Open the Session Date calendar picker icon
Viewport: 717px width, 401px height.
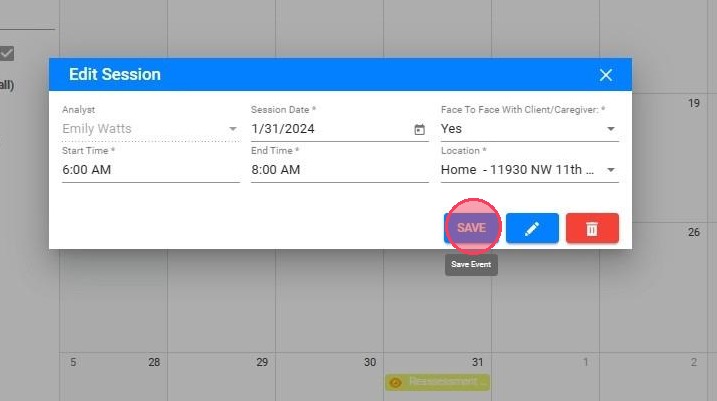coord(419,129)
